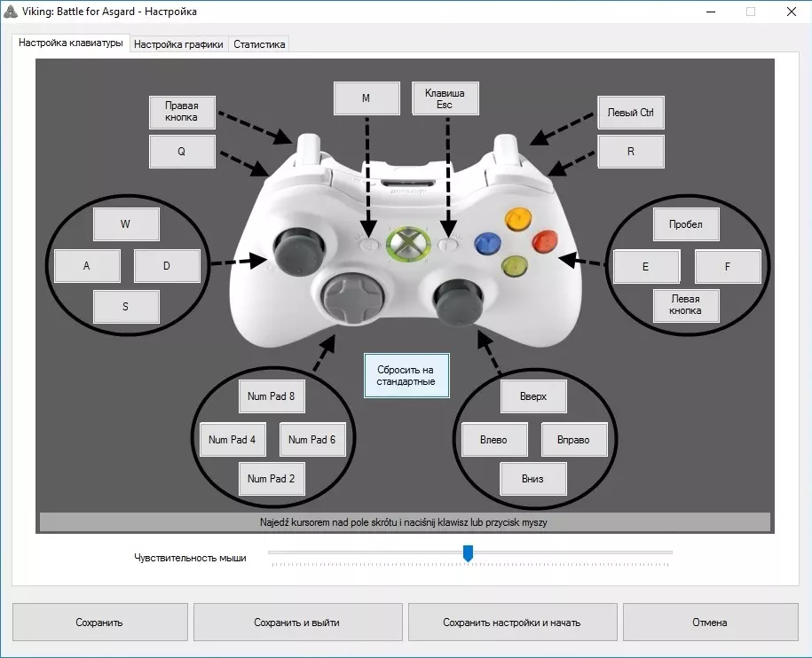The width and height of the screenshot is (812, 658).
Task: Select the Вверх binding button
Action: tap(533, 396)
